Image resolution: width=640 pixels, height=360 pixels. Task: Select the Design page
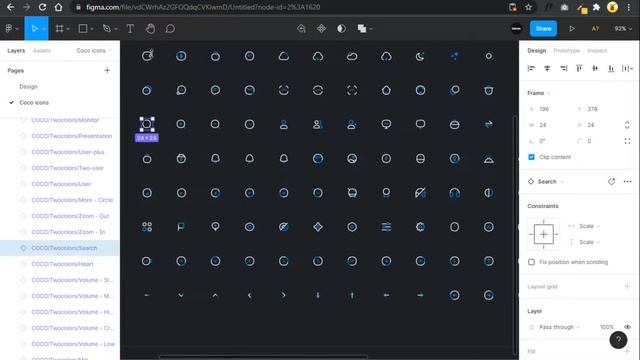point(28,87)
